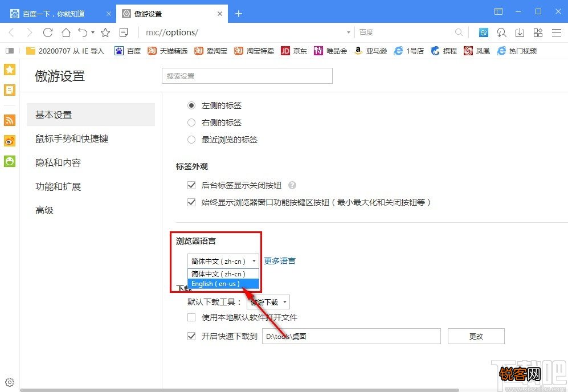Go back using the back arrow

click(11, 32)
